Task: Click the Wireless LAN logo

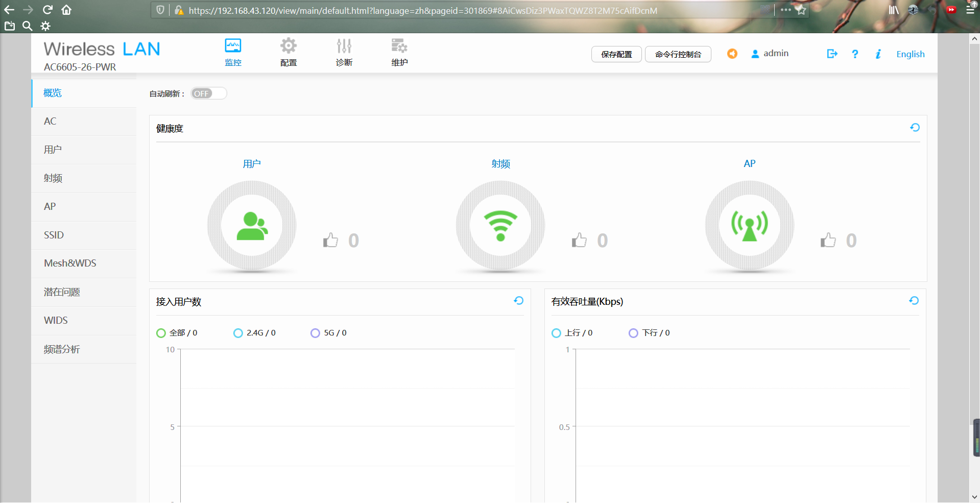Action: (x=102, y=49)
